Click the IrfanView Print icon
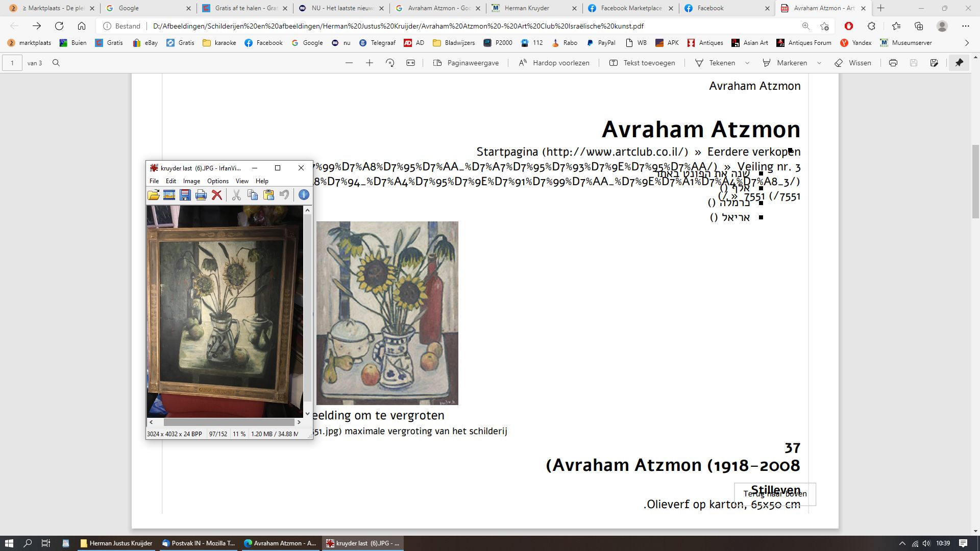 tap(201, 195)
